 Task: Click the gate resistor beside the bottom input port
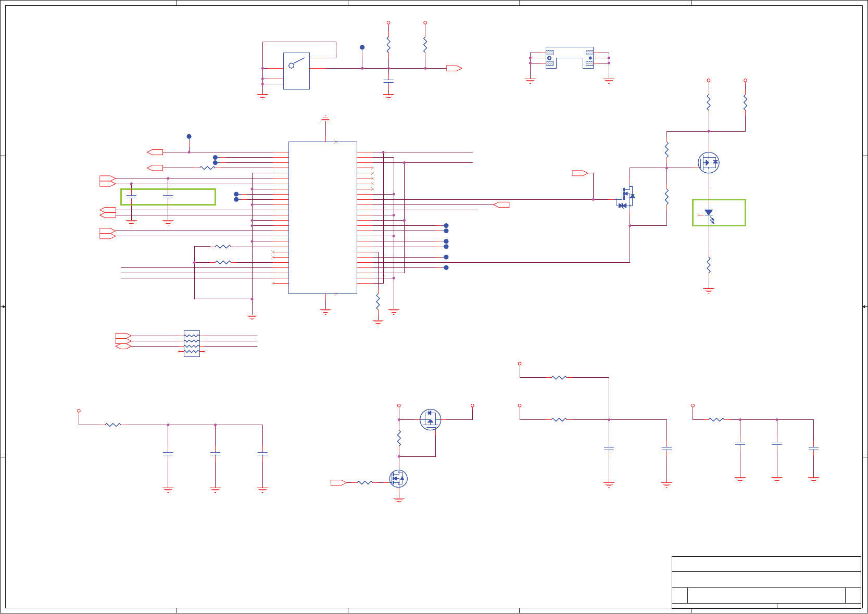(x=365, y=483)
